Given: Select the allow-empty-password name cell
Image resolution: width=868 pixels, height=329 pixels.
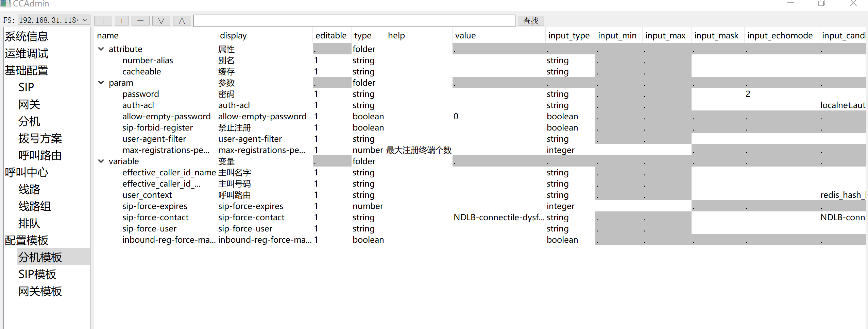Looking at the screenshot, I should tap(166, 117).
